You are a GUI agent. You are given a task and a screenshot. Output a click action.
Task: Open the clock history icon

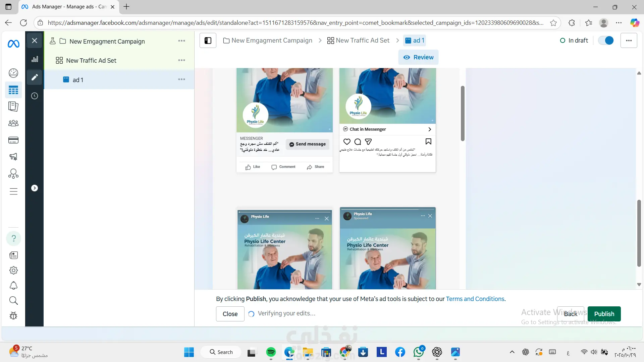(x=35, y=96)
